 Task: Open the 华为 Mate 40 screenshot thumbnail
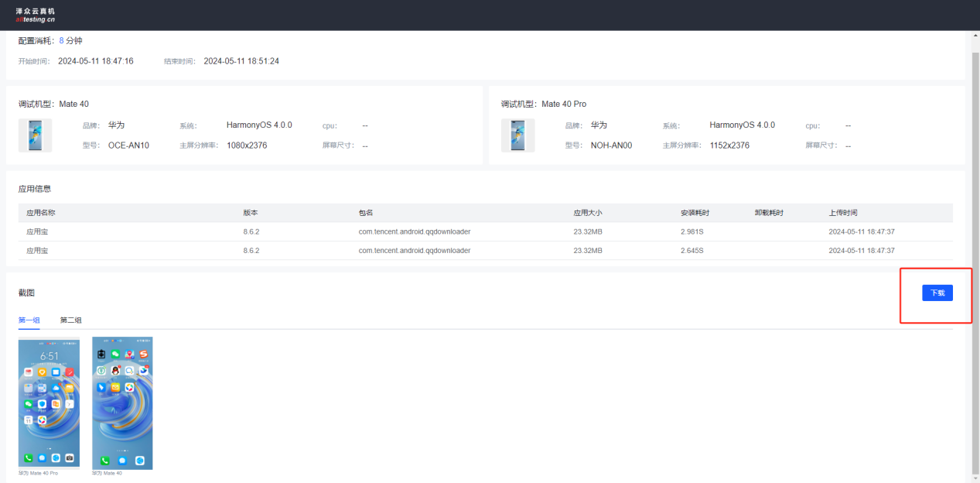click(x=122, y=402)
